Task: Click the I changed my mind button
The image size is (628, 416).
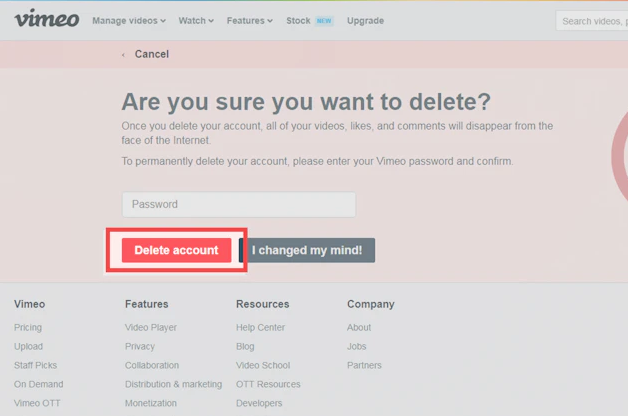Action: 307,250
